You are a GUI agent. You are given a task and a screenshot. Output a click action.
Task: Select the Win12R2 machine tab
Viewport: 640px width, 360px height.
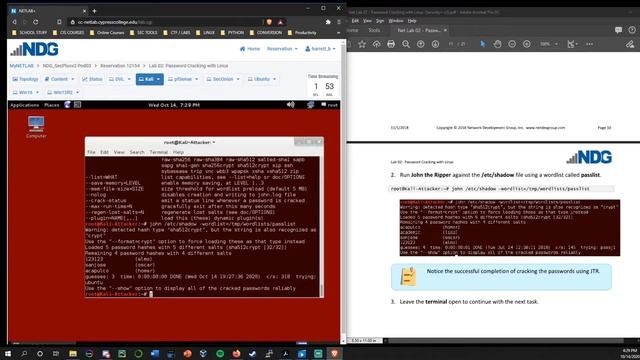(x=63, y=93)
